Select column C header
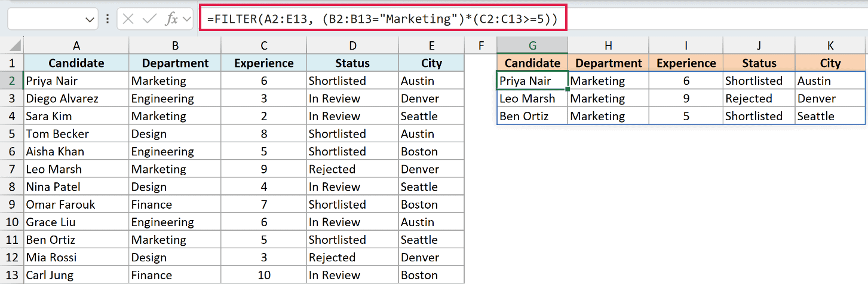This screenshot has height=284, width=868. coord(263,45)
